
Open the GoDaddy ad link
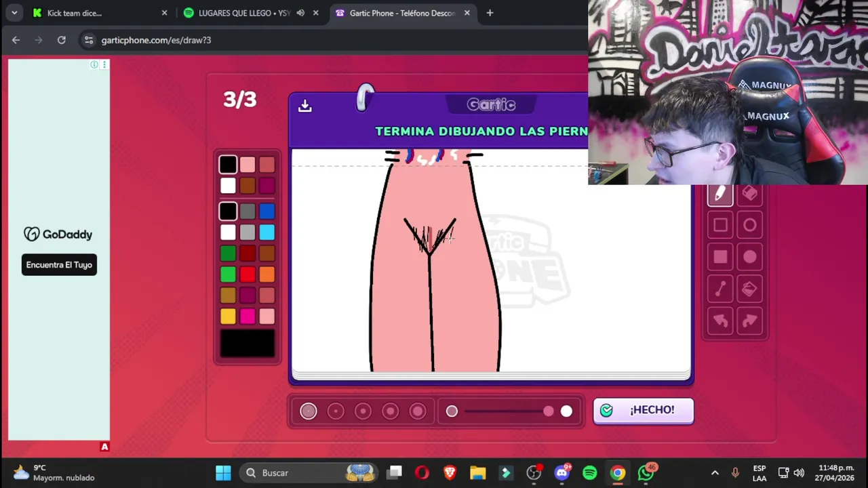58,235
